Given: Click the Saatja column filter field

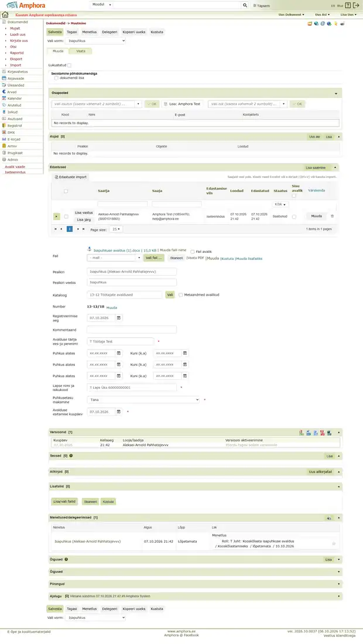Looking at the screenshot, I should [x=122, y=204].
